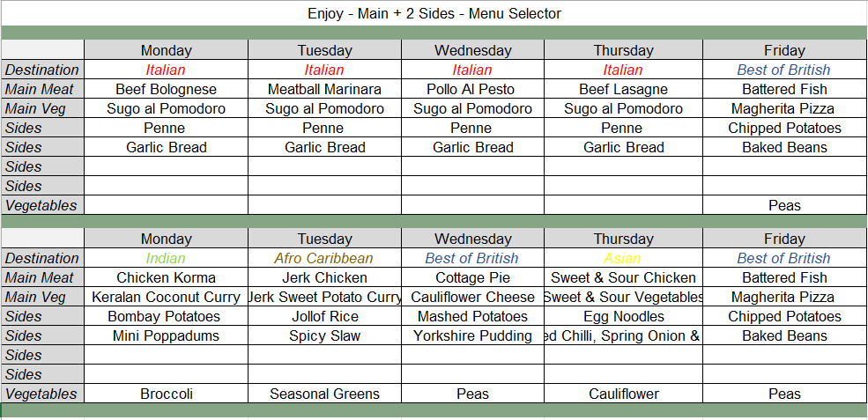Select the Yorkshire Pudding cell
This screenshot has width=868, height=420.
(x=472, y=335)
